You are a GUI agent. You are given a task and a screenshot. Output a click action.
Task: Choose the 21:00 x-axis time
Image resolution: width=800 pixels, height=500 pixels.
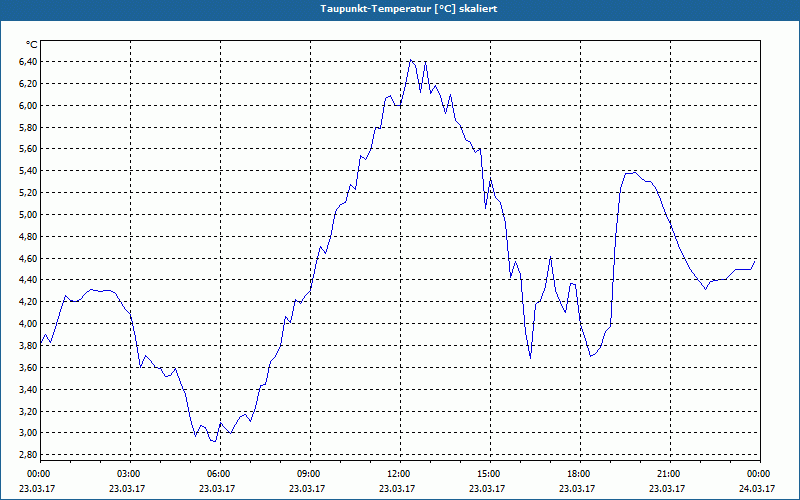click(x=670, y=474)
